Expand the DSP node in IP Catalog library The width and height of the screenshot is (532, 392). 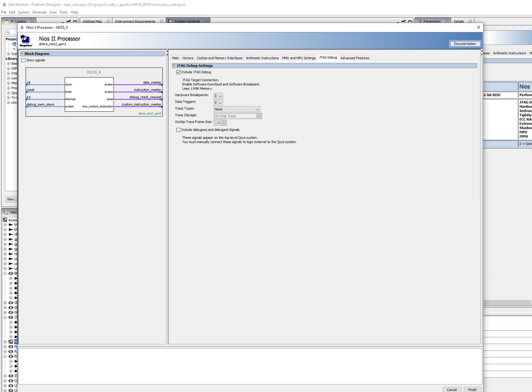[8, 69]
